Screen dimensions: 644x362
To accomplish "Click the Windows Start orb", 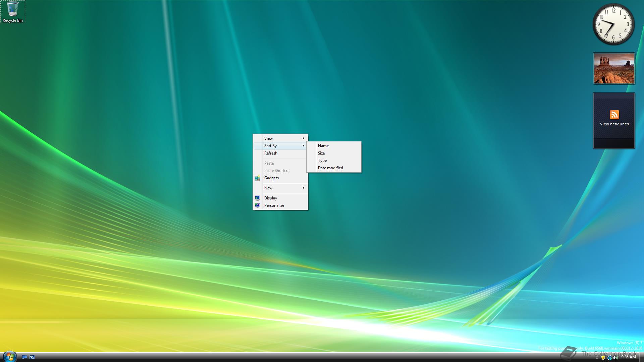I will click(9, 357).
